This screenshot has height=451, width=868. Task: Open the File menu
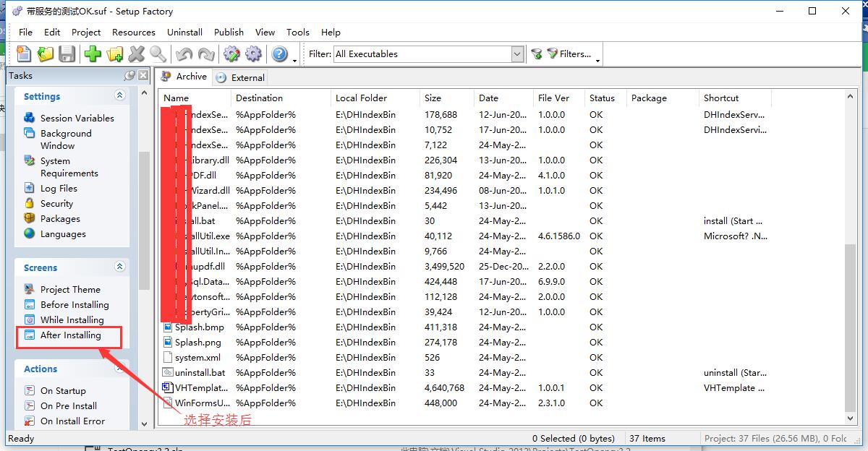tap(25, 32)
